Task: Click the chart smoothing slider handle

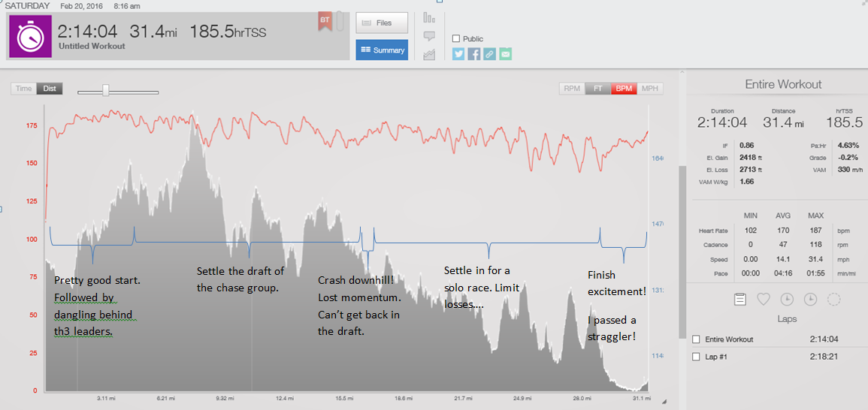Action: pyautogui.click(x=106, y=90)
